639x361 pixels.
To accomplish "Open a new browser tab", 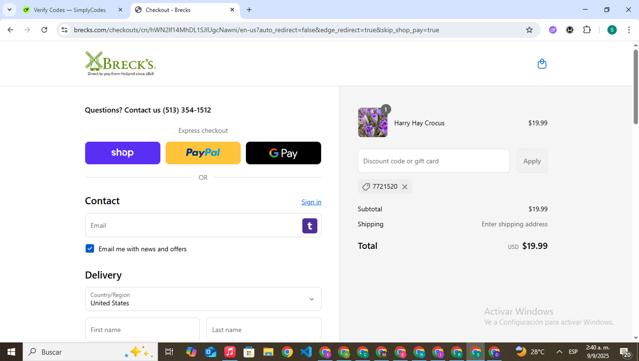I will 249,9.
